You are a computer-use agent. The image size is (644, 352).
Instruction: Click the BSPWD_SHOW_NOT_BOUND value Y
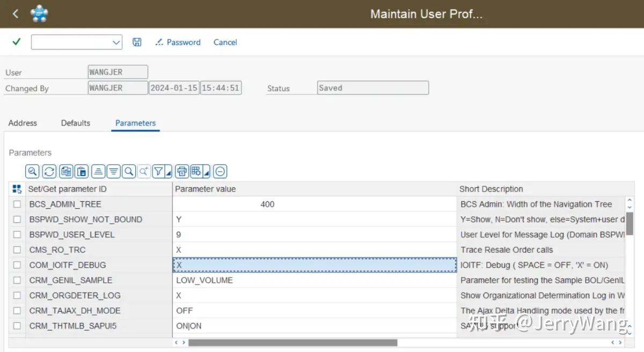pos(314,219)
